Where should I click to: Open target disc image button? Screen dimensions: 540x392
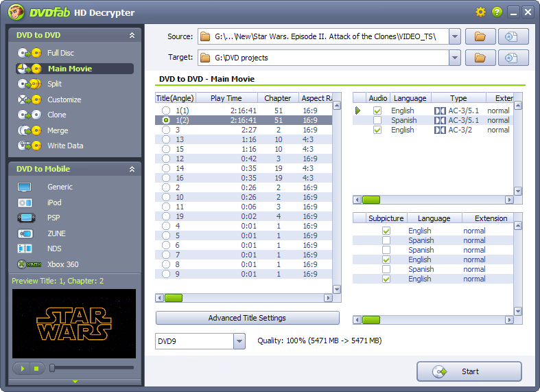[513, 58]
